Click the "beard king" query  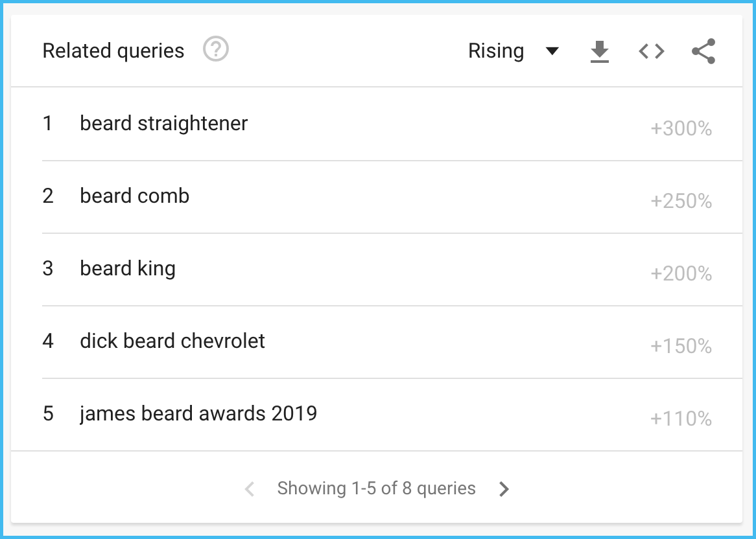click(x=128, y=268)
